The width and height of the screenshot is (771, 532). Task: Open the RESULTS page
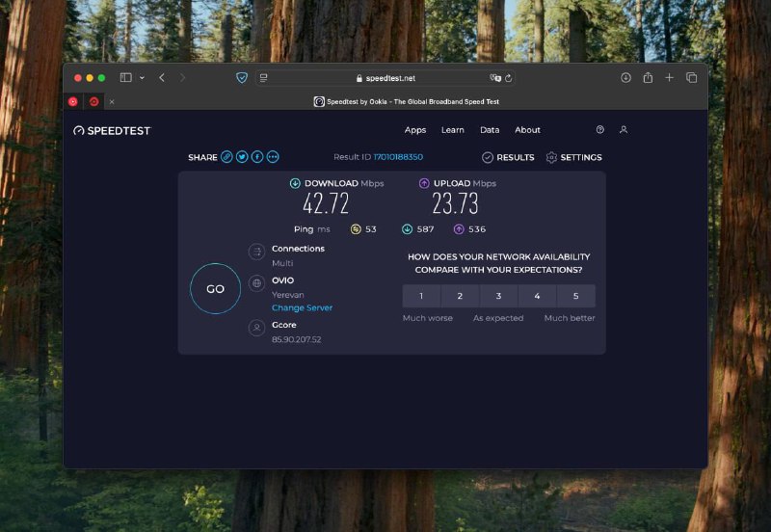coord(508,157)
